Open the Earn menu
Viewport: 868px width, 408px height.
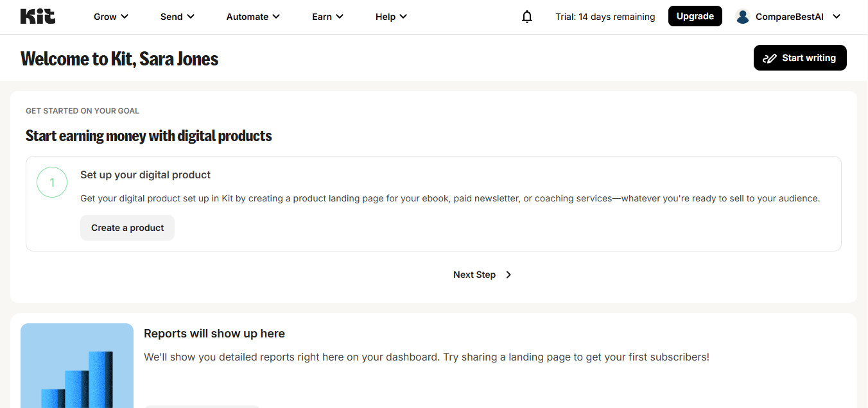click(x=327, y=17)
